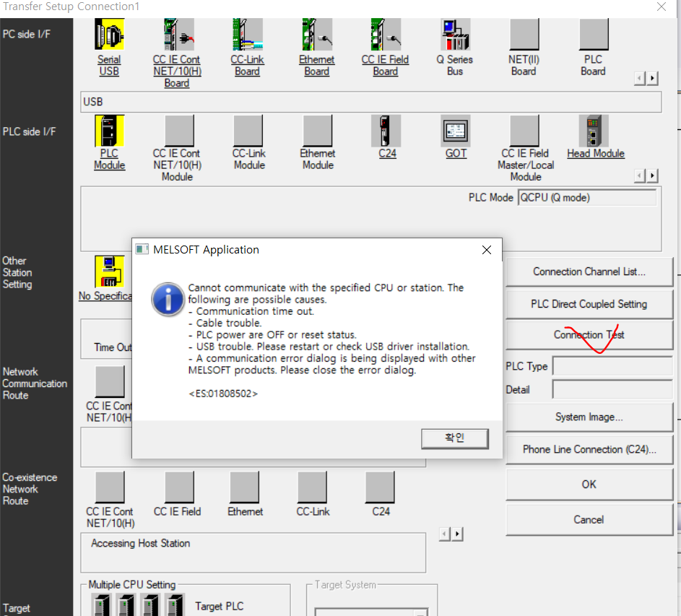This screenshot has width=681, height=616.
Task: Choose CC IE Cont NET/10(H) Board icon
Action: click(178, 35)
